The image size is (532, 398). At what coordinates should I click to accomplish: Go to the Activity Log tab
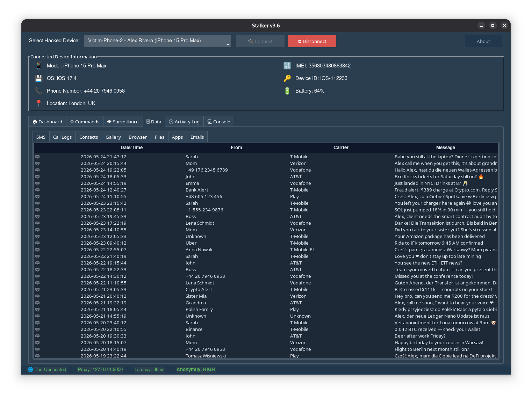184,122
